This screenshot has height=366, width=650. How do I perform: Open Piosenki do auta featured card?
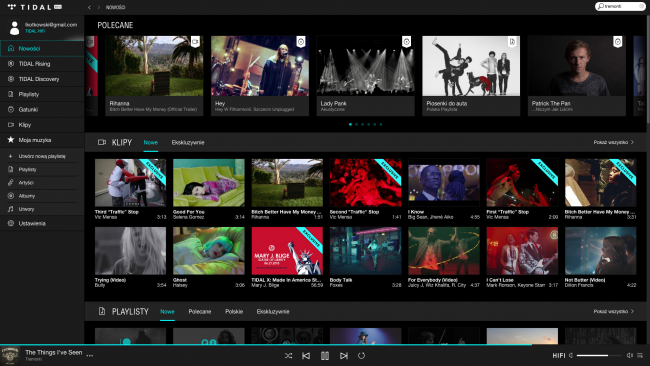pos(471,75)
